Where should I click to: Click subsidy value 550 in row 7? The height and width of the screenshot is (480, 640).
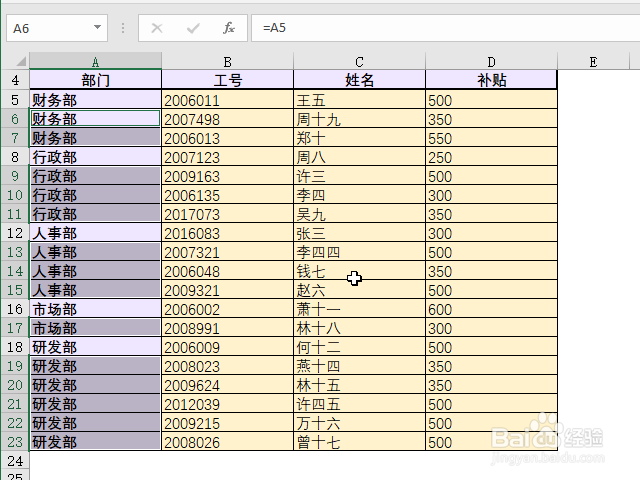(x=440, y=138)
